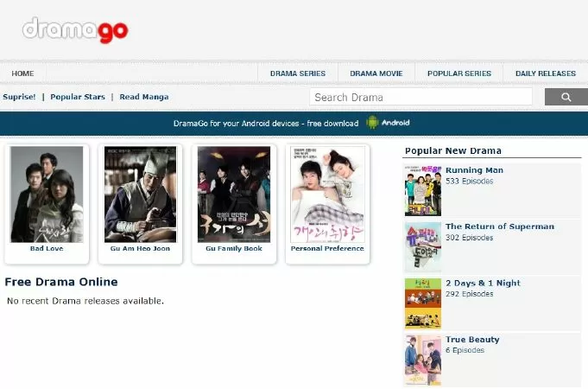Click the dramago logo

click(x=75, y=30)
